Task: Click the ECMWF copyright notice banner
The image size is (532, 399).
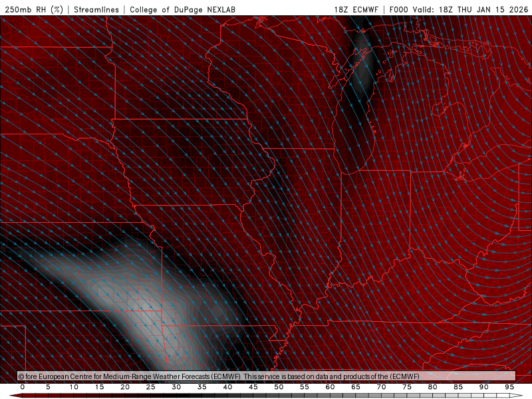Action: (267, 376)
